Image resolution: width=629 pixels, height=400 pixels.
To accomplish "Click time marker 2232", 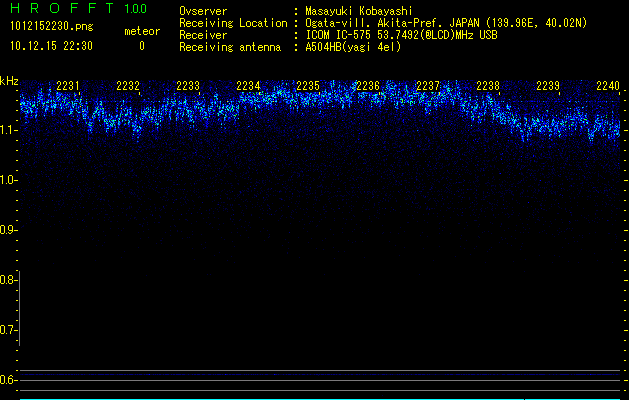I will pos(128,86).
